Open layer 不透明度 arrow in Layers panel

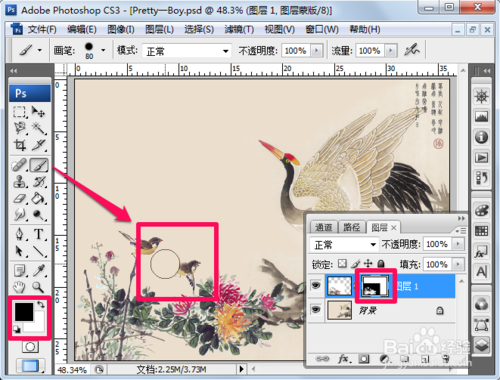pos(458,244)
